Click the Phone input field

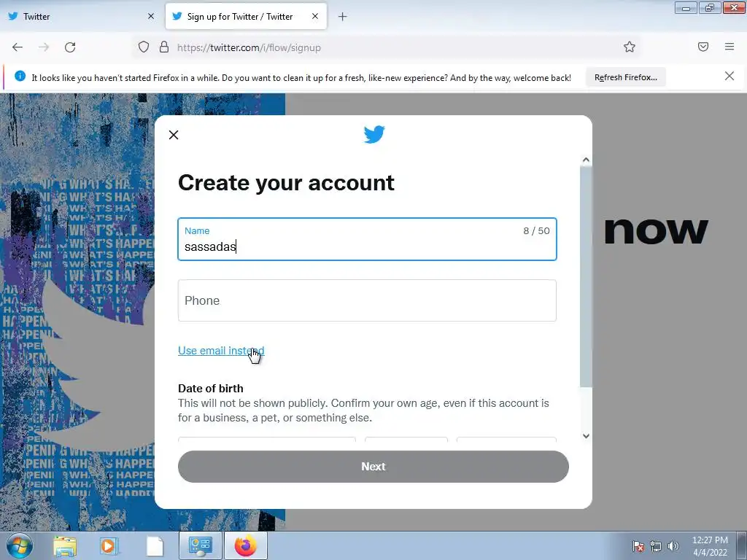tap(368, 300)
